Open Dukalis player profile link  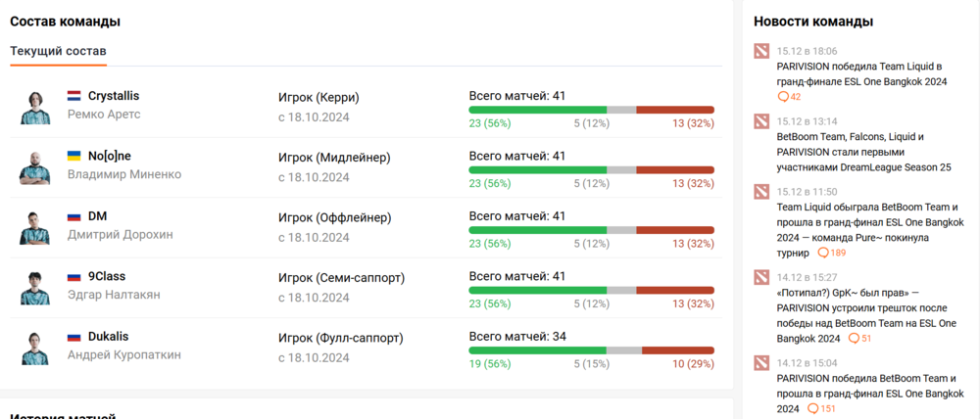(x=108, y=337)
